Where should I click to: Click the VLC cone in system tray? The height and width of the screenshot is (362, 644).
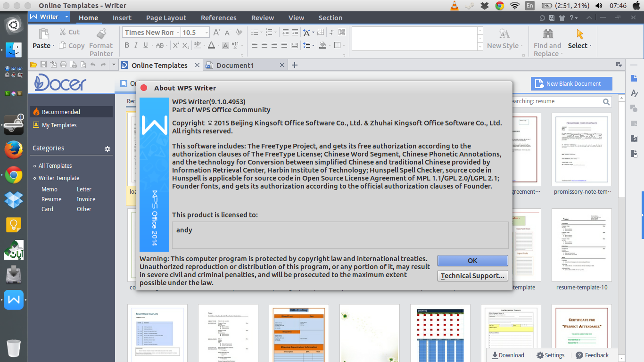coord(454,6)
